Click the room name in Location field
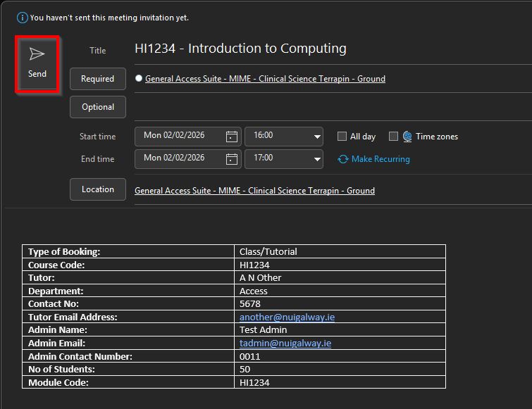Screen dimensions: 532x409 point(254,191)
